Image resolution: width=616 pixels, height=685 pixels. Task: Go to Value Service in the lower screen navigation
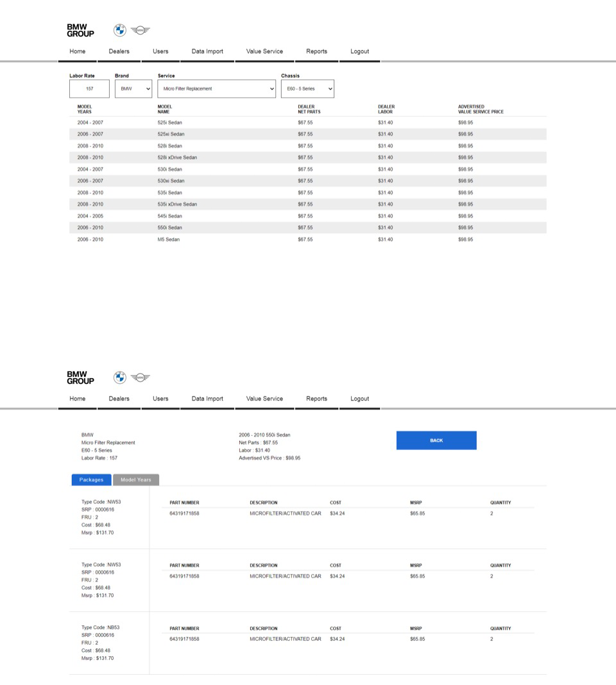click(x=264, y=399)
